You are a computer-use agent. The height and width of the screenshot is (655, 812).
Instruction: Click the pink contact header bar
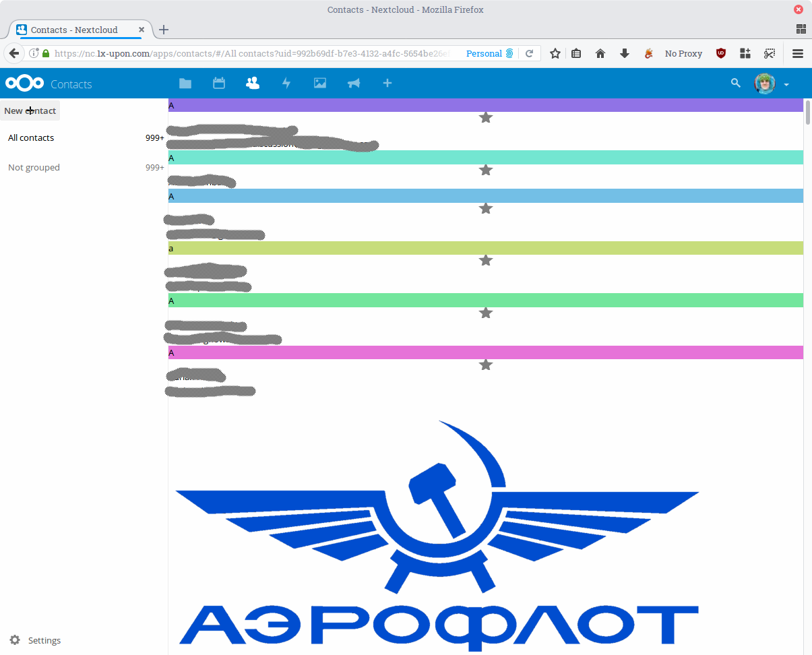coord(486,352)
